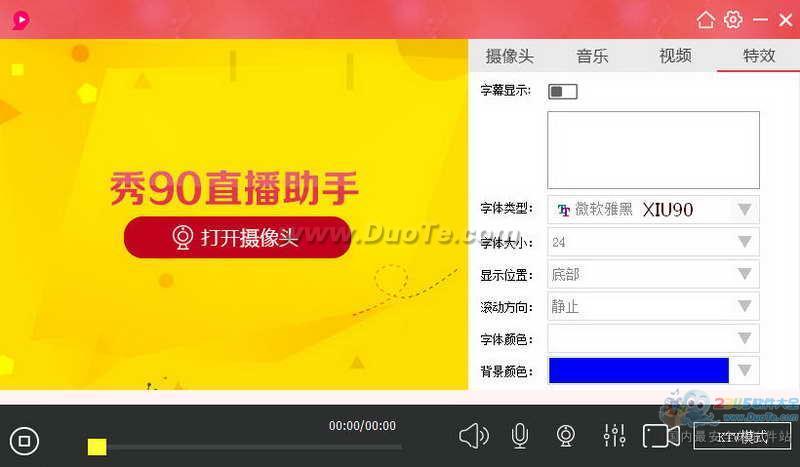
Task: Expand the 字体类型 font type dropdown
Action: 744,209
